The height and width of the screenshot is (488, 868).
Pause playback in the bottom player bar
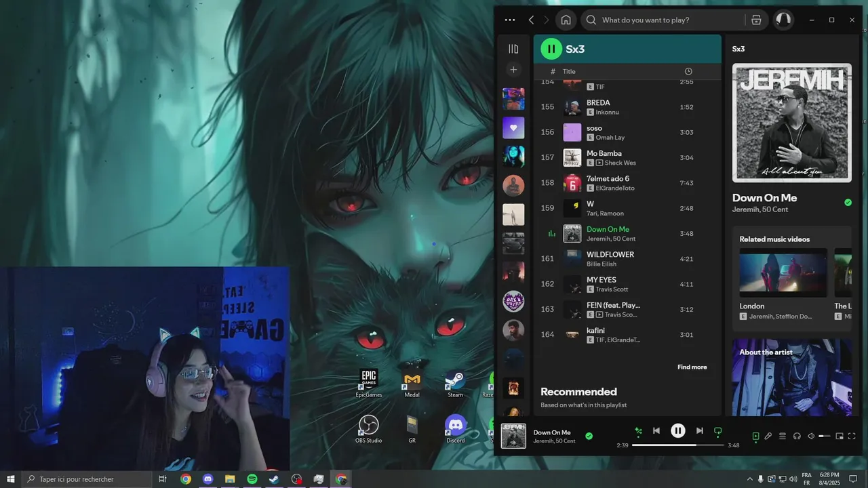point(678,430)
